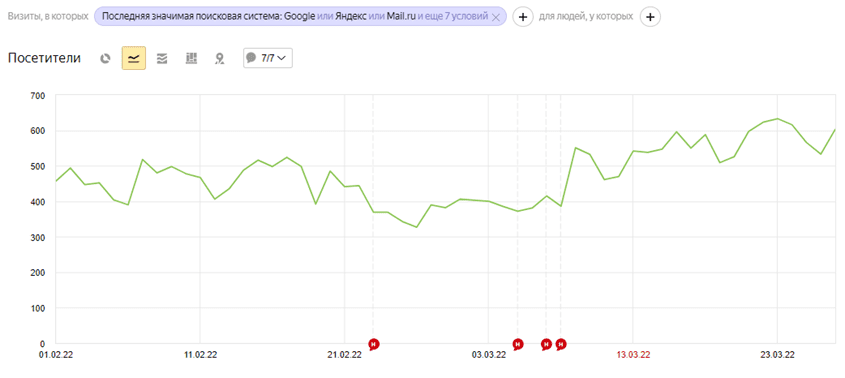Add a people condition with plus button
Screen dimensions: 845x378
[650, 17]
